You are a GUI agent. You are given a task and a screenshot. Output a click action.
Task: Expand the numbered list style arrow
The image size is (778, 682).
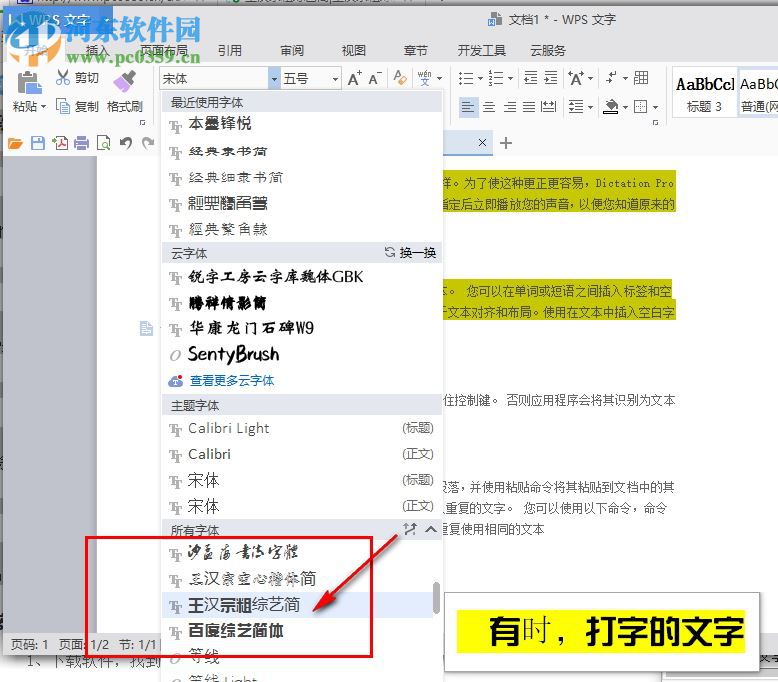pos(510,78)
